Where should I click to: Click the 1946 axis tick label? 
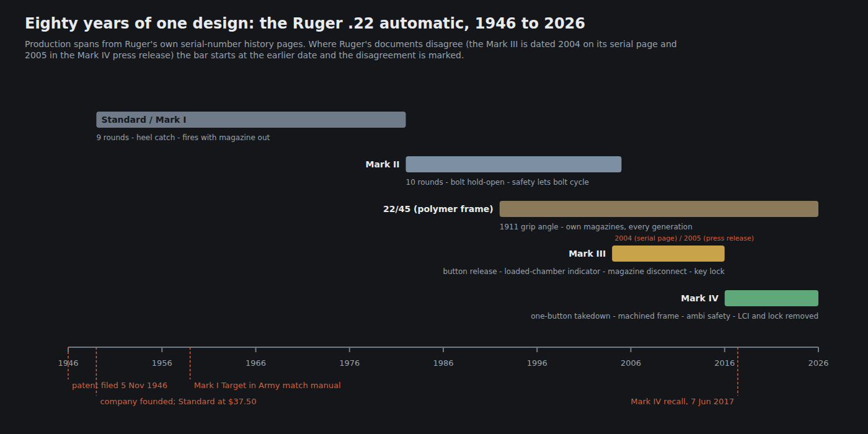tap(68, 363)
